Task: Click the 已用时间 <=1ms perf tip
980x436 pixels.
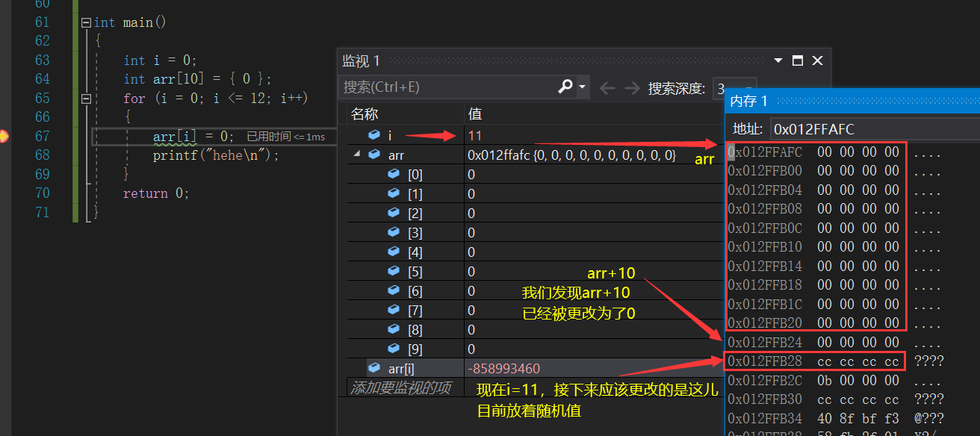Action: point(286,137)
